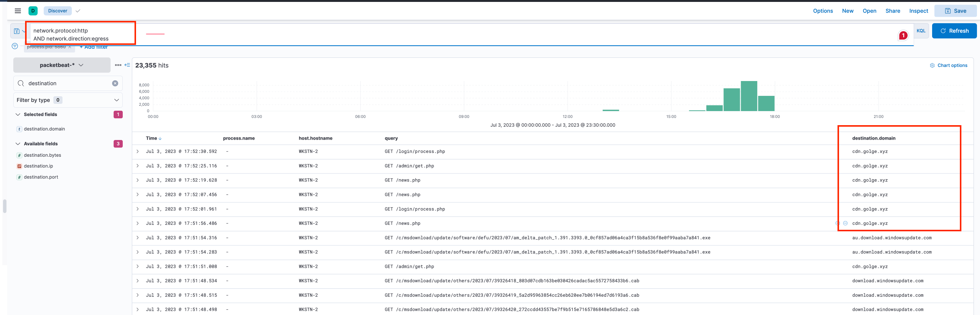
Task: Click the process.name column header
Action: [x=239, y=138]
